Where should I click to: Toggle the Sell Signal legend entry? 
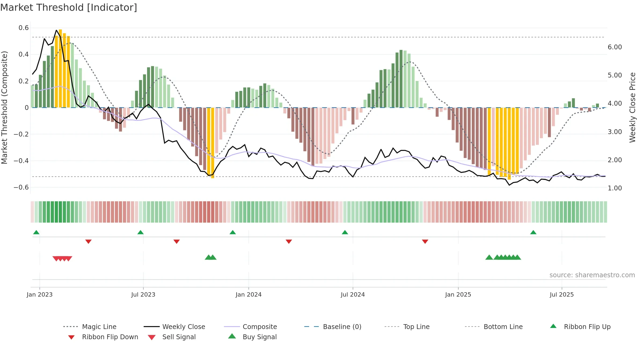tap(172, 337)
